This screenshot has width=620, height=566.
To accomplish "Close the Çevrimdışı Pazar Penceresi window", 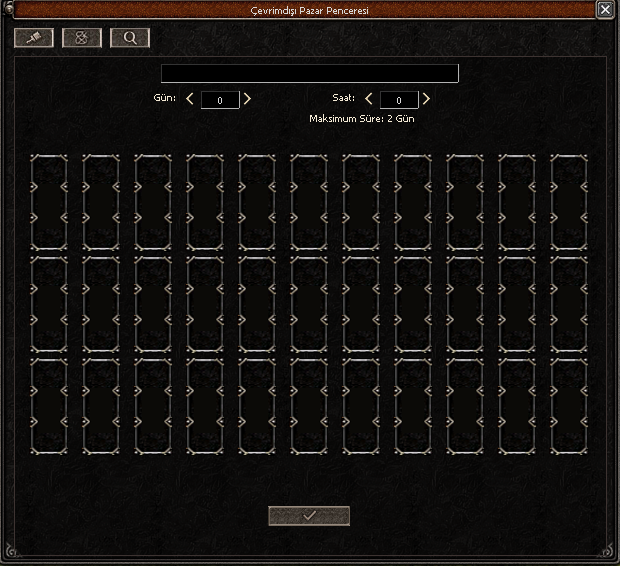I will [x=605, y=9].
